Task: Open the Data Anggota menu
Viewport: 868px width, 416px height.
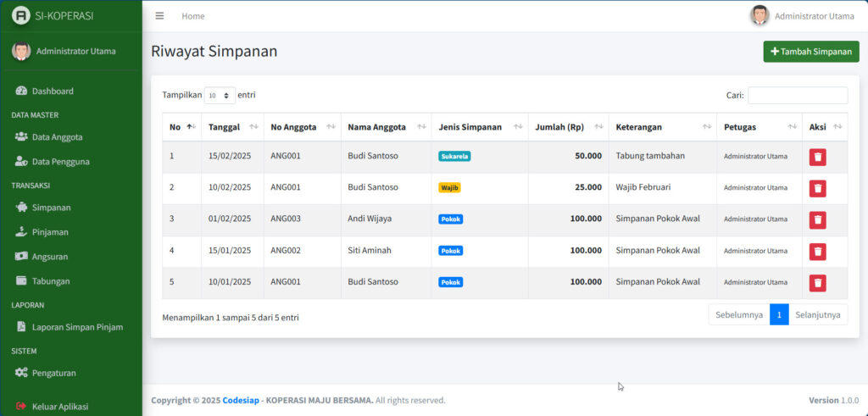Action: (57, 136)
